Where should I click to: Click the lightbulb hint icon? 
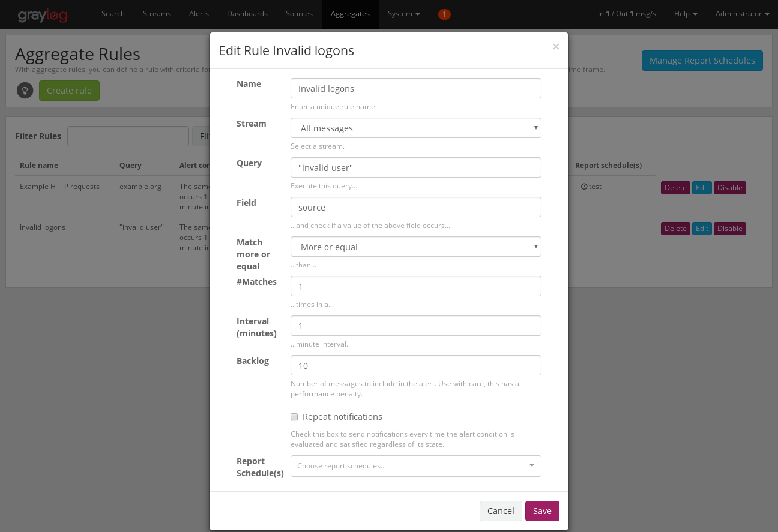tap(25, 91)
